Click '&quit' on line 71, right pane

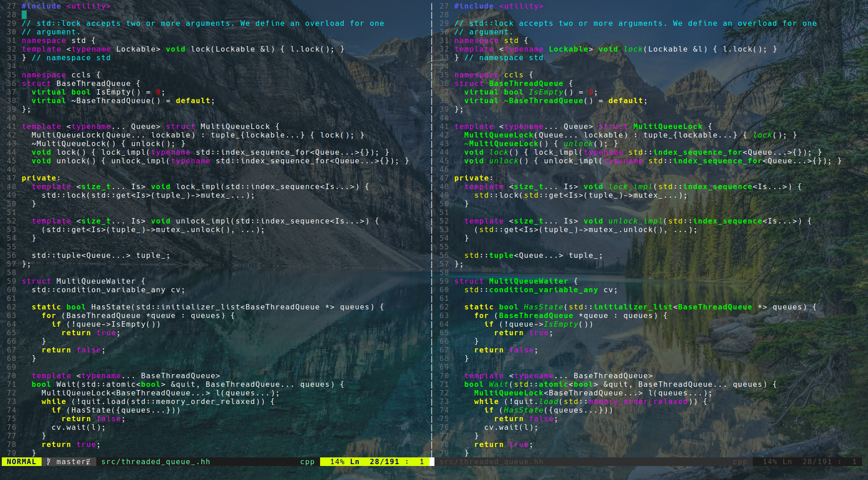tap(616, 384)
